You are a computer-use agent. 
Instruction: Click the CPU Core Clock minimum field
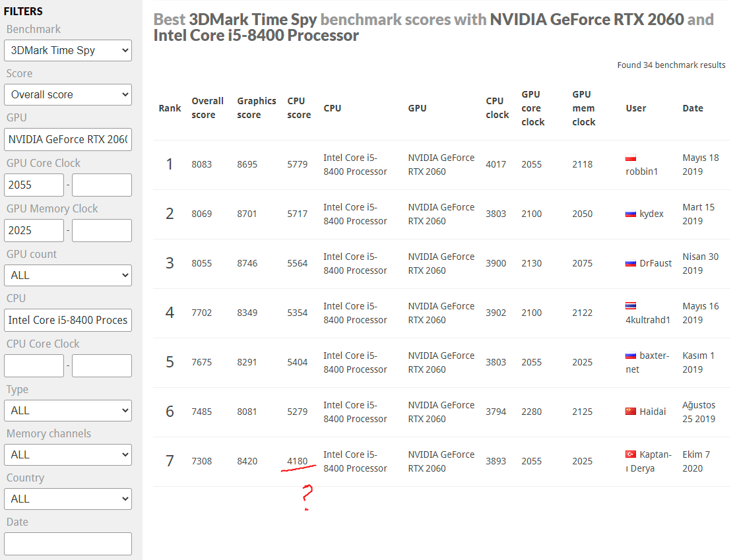(x=34, y=365)
